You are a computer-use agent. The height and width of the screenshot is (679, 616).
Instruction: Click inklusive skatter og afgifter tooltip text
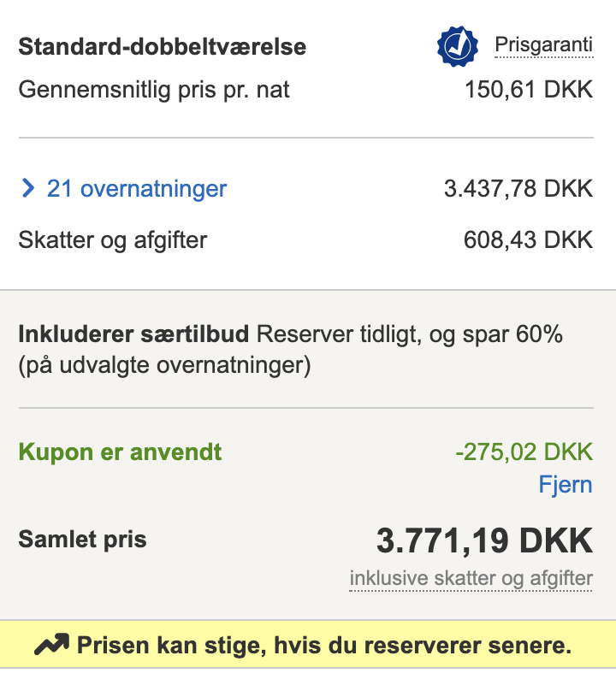[x=471, y=579]
